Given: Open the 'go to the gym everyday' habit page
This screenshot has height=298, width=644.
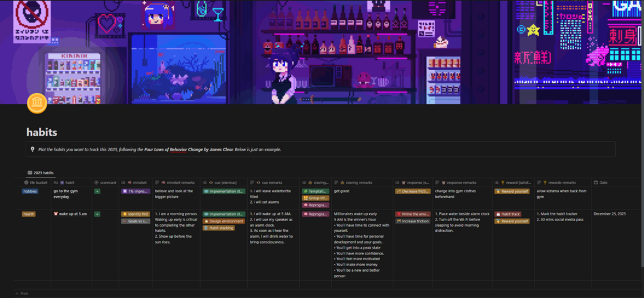Looking at the screenshot, I should click(65, 194).
